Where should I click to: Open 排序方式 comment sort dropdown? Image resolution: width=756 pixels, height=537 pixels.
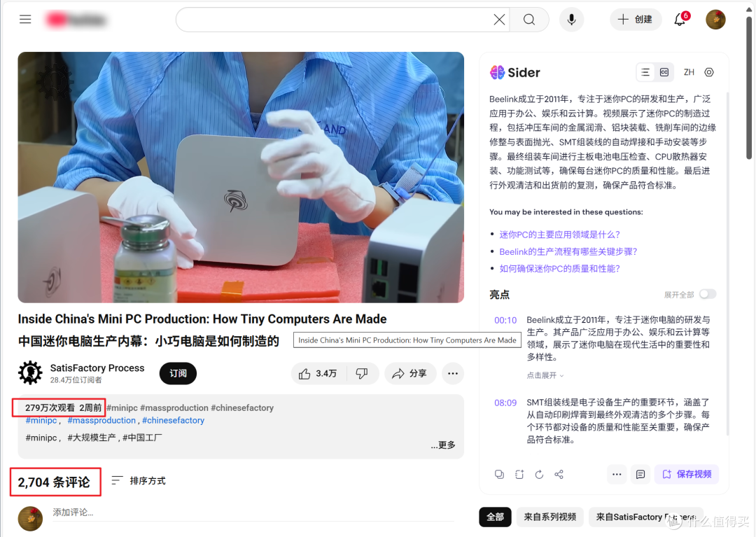pyautogui.click(x=139, y=480)
